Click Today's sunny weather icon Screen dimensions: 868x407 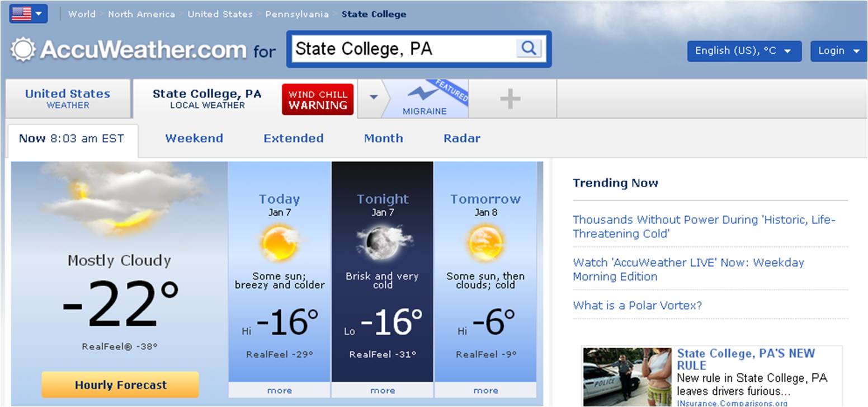[279, 243]
